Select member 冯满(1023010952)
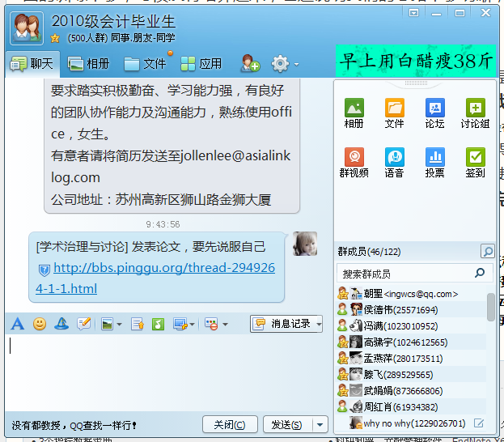This screenshot has width=504, height=442. point(411,326)
